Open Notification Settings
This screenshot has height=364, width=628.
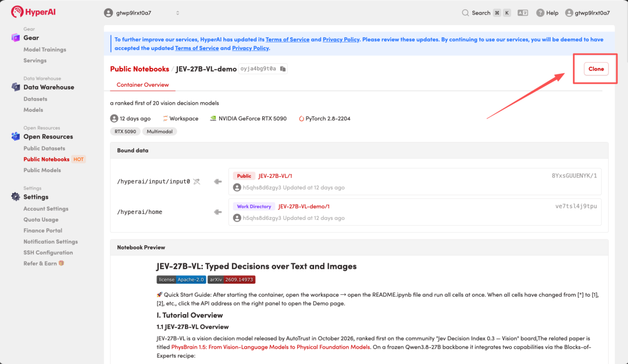51,241
